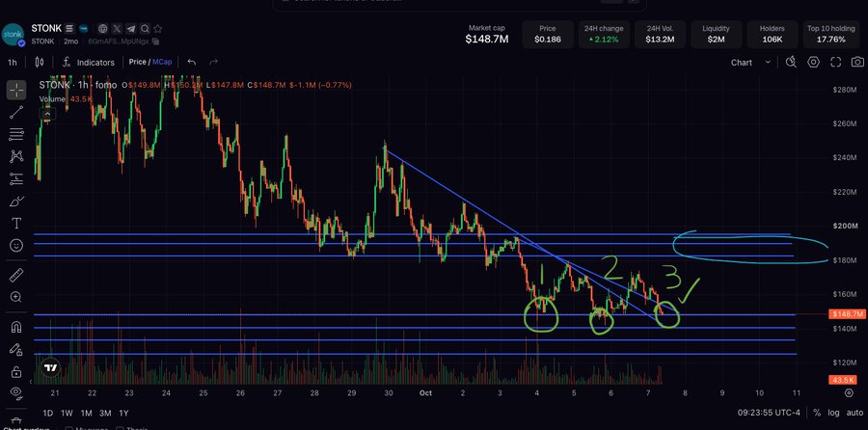The width and height of the screenshot is (868, 430).
Task: Lock all drawing tools
Action: coord(16,371)
